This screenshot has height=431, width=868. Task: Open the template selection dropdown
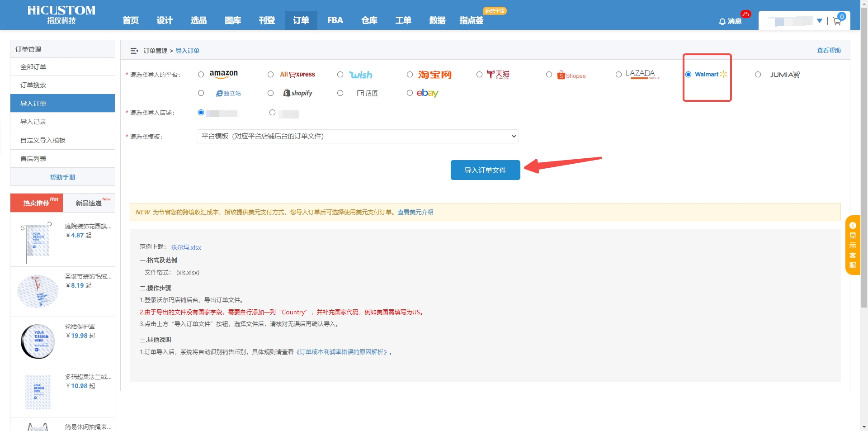click(358, 136)
